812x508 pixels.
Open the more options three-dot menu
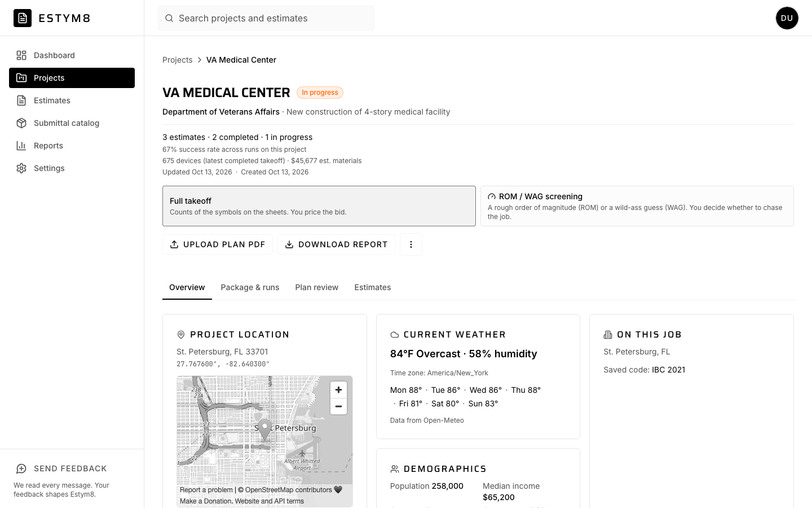(x=411, y=244)
